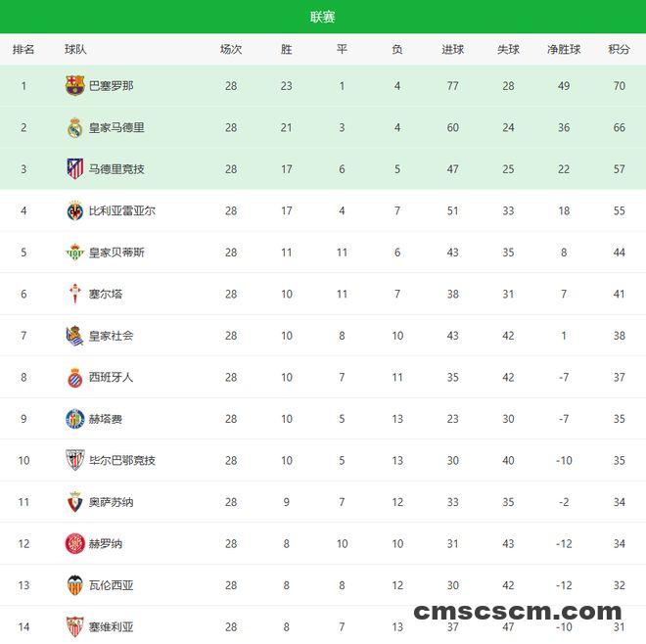Click the 排名 column header
Screen dimensions: 646x644
click(x=23, y=49)
